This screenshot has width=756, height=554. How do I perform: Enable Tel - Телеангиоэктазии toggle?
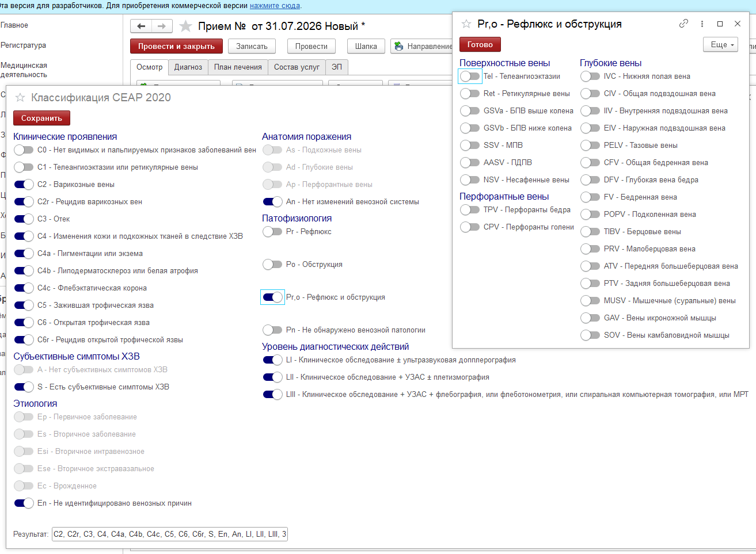[x=470, y=76]
